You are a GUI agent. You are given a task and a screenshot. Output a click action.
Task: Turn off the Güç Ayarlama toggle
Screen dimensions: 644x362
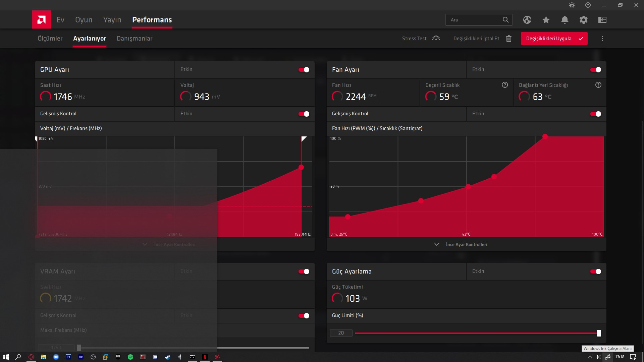click(x=596, y=271)
